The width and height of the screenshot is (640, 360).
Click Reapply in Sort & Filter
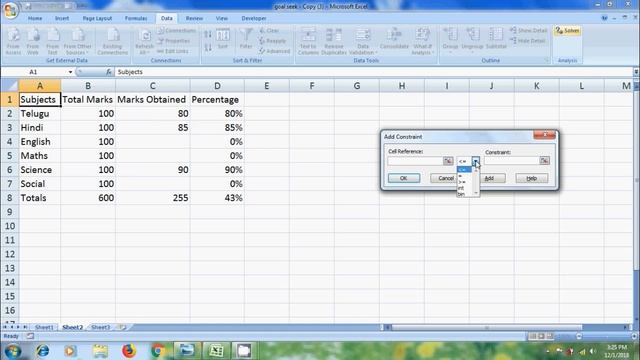tap(272, 41)
